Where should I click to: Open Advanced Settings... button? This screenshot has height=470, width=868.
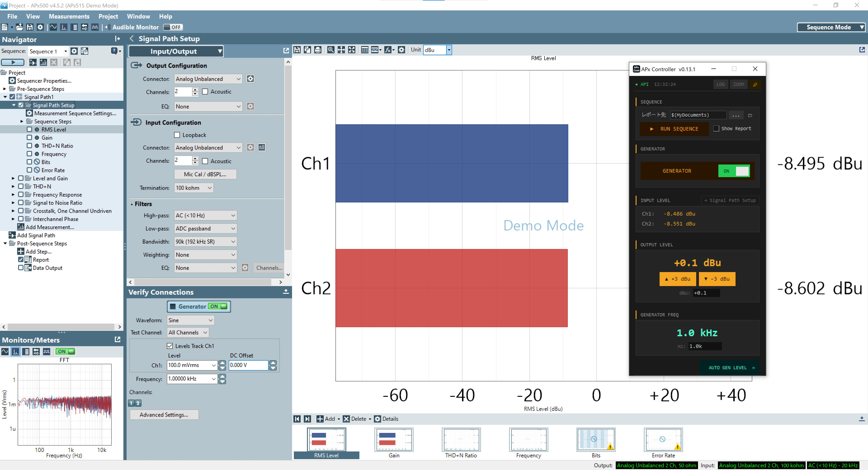pos(164,415)
